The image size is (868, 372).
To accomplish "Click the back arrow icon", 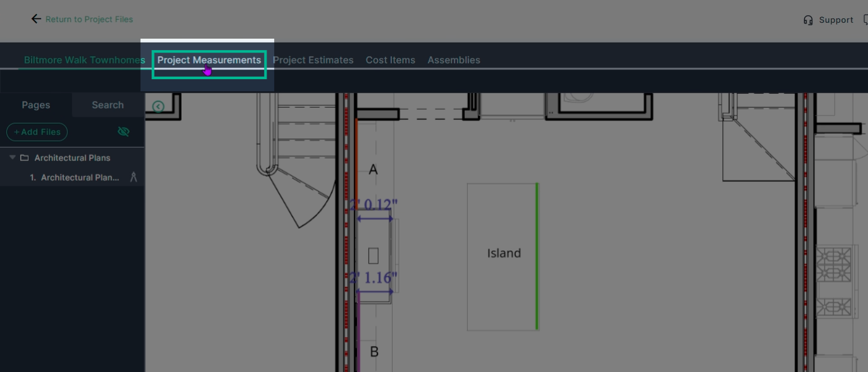I will 36,19.
